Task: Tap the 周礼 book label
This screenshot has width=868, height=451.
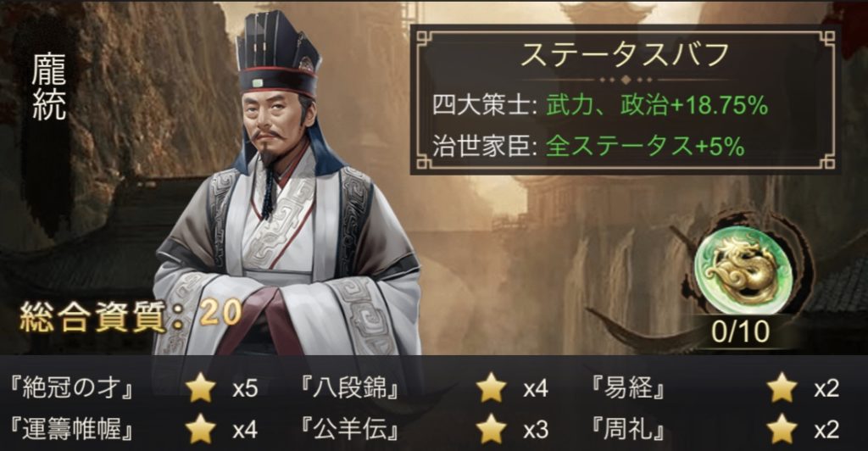Action: [x=628, y=430]
